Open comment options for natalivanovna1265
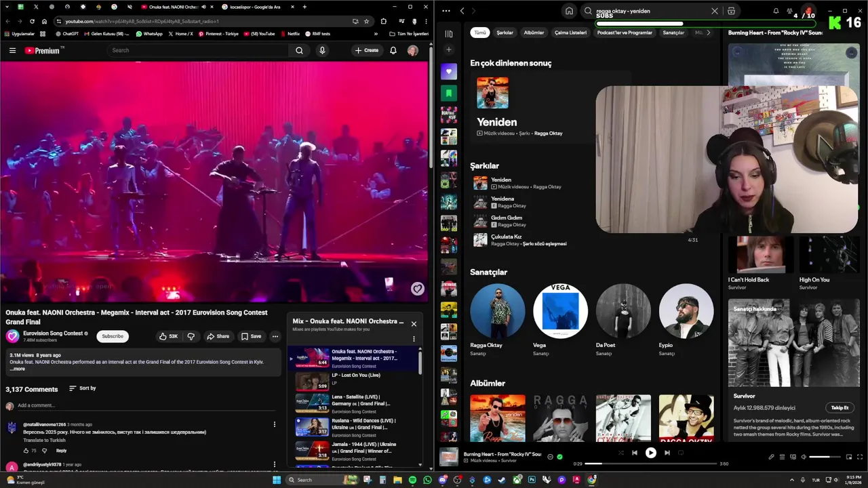Image resolution: width=868 pixels, height=488 pixels. click(x=275, y=424)
